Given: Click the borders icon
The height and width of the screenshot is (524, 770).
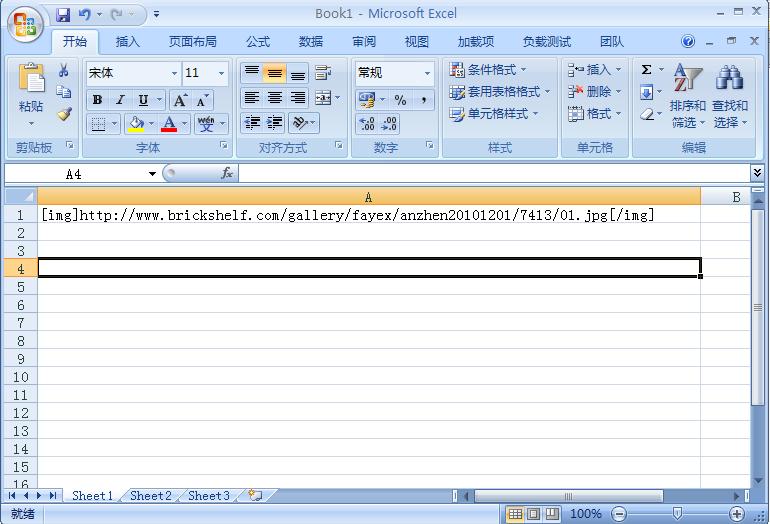Looking at the screenshot, I should click(x=98, y=124).
